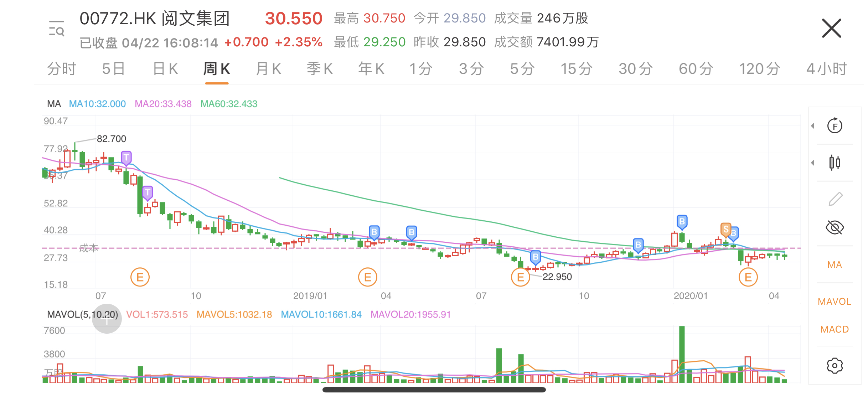This screenshot has height=401, width=868.
Task: Tap the blue B marker beside the S marker
Action: 734,234
